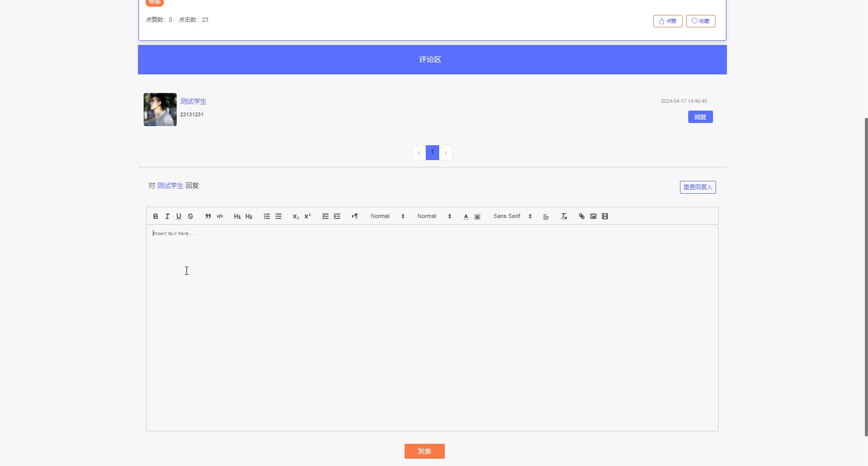
Task: Start an ordered numbered list
Action: (x=267, y=216)
